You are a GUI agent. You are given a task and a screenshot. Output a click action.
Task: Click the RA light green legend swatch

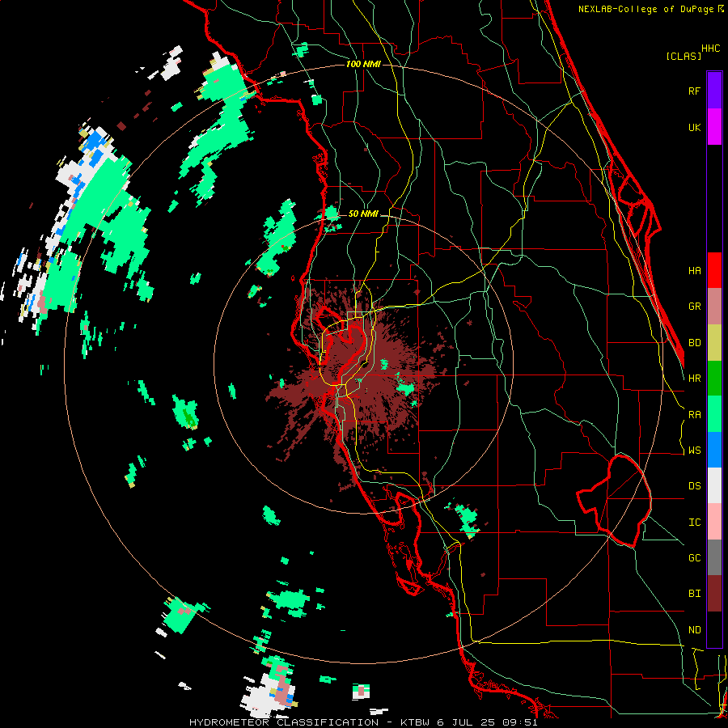pos(714,414)
